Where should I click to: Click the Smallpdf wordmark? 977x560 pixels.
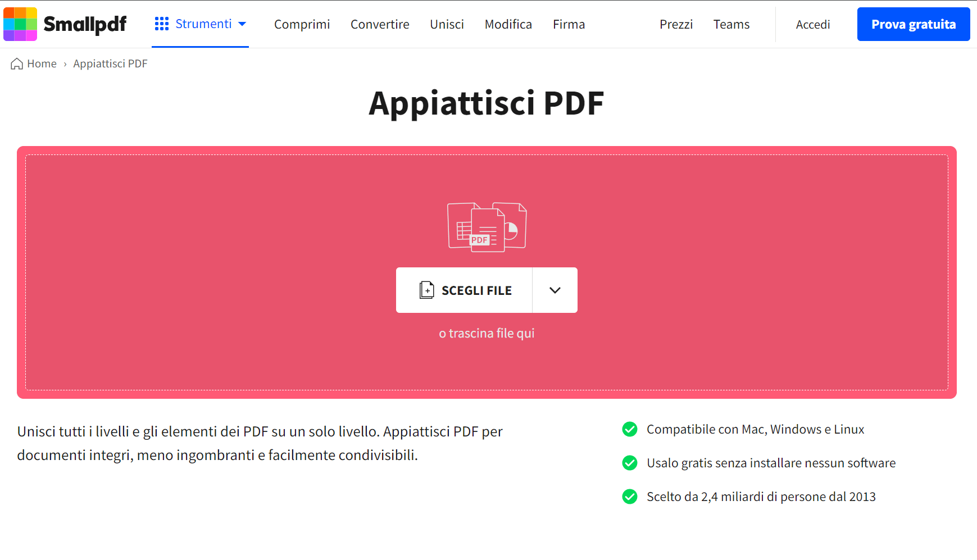(x=85, y=25)
